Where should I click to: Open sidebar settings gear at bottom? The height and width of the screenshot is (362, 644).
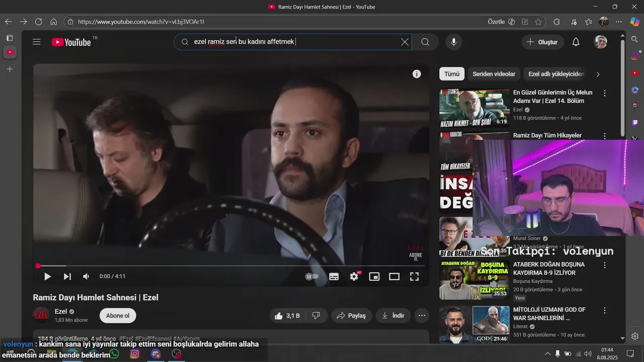point(635,336)
